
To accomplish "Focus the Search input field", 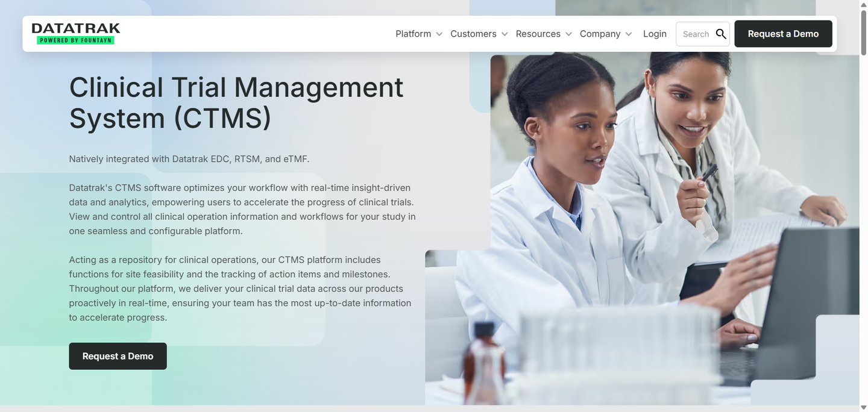I will (696, 34).
